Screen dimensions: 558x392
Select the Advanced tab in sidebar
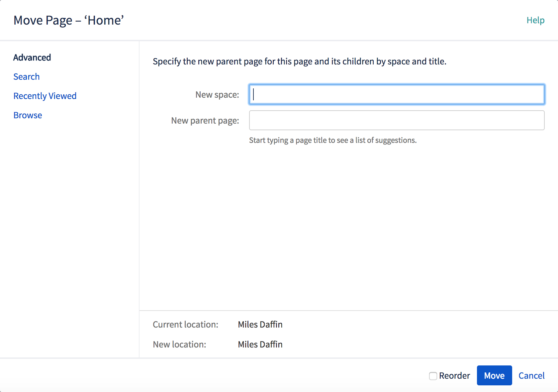point(32,57)
